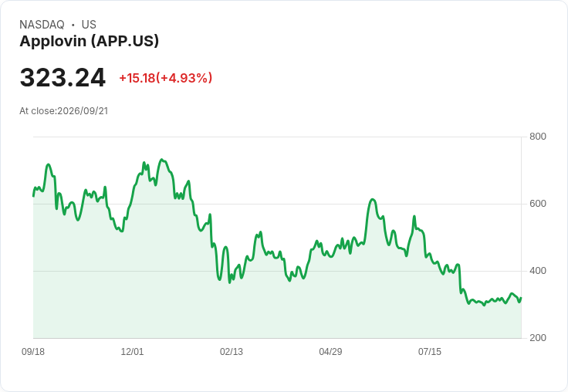This screenshot has height=392, width=568.
Task: Click the 600 y-axis label
Action: pos(538,204)
